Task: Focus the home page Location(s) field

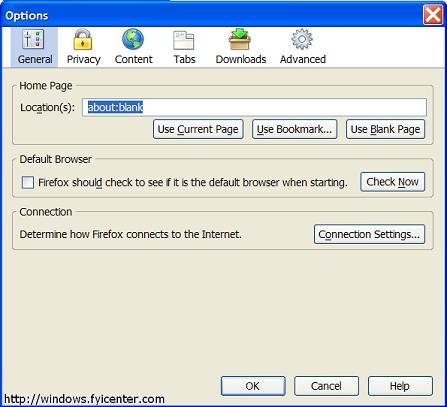Action: [254, 107]
